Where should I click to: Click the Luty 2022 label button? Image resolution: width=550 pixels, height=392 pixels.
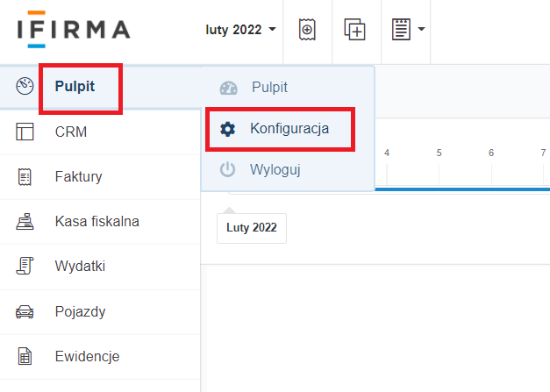click(x=252, y=228)
